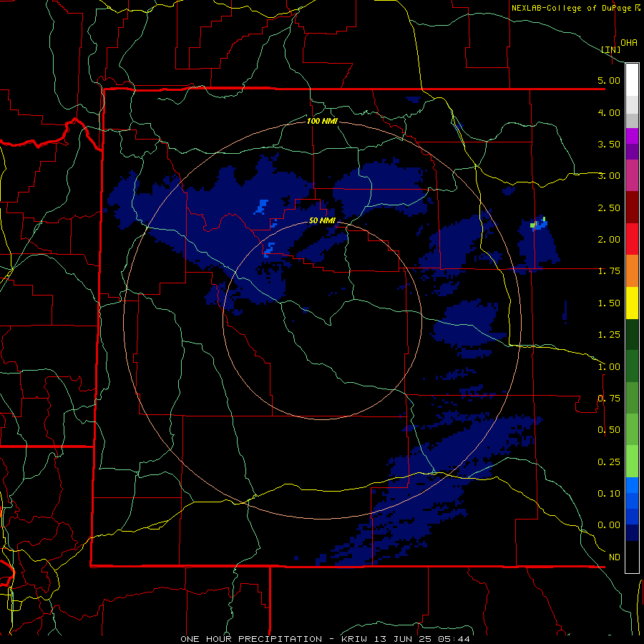Click the 1.00 legend value
The height and width of the screenshot is (644, 644).
click(x=609, y=367)
